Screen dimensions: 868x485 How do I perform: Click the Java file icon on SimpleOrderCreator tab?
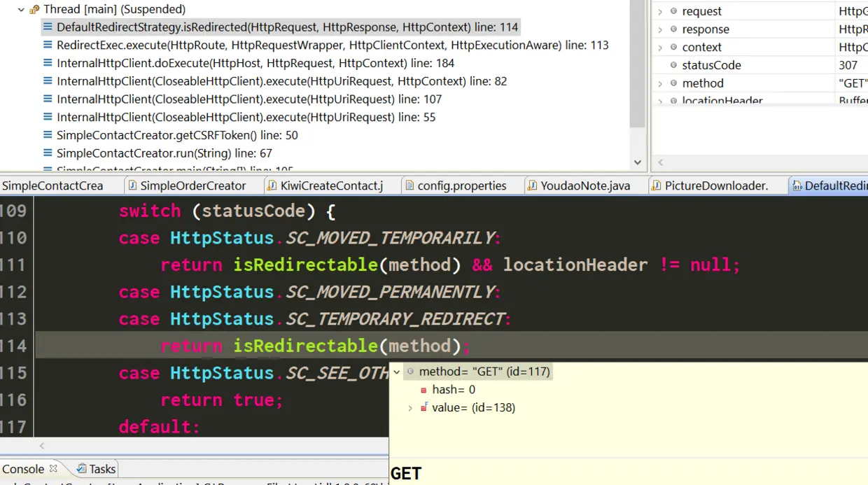point(132,185)
